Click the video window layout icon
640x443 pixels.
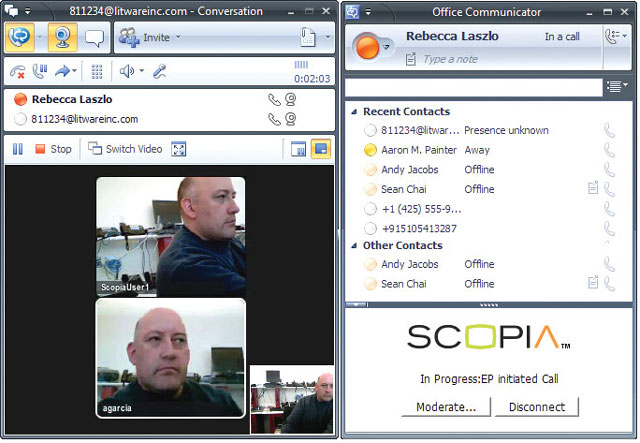click(298, 149)
